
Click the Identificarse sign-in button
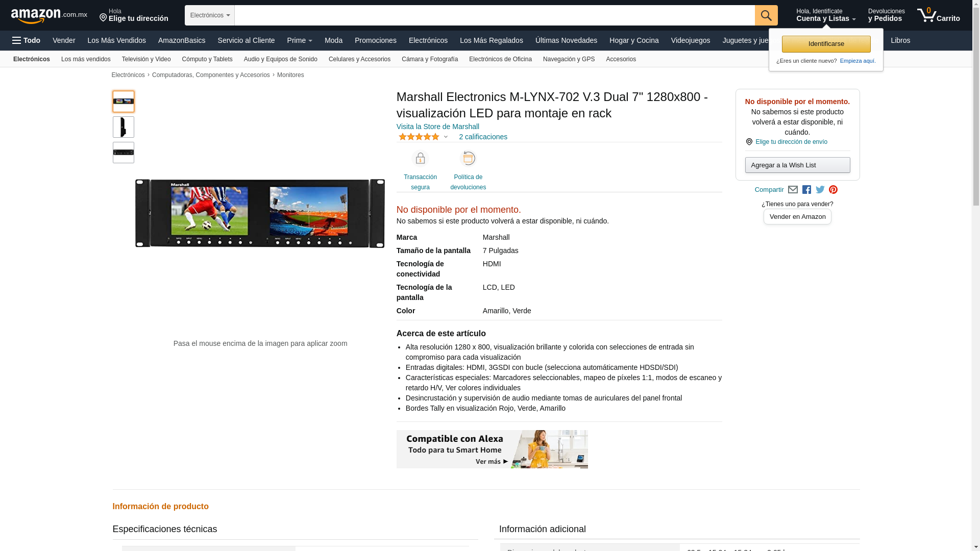pos(826,44)
